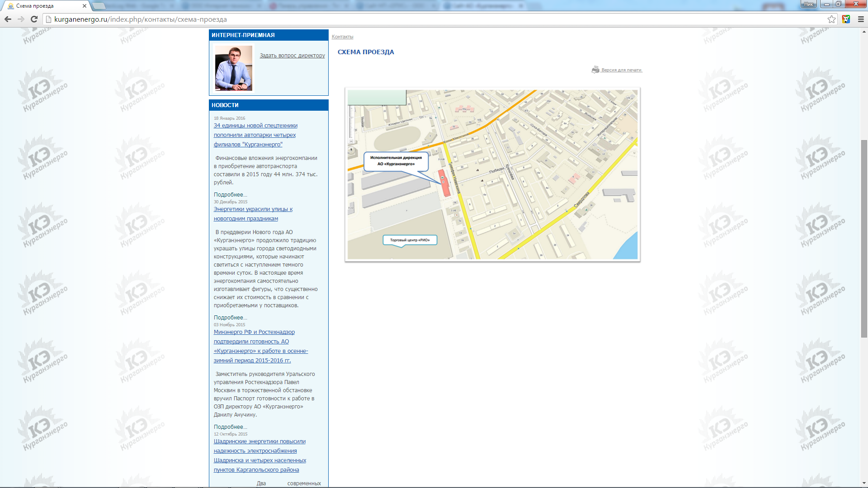Click the scrollbar up arrow
The height and width of the screenshot is (488, 868).
point(864,32)
